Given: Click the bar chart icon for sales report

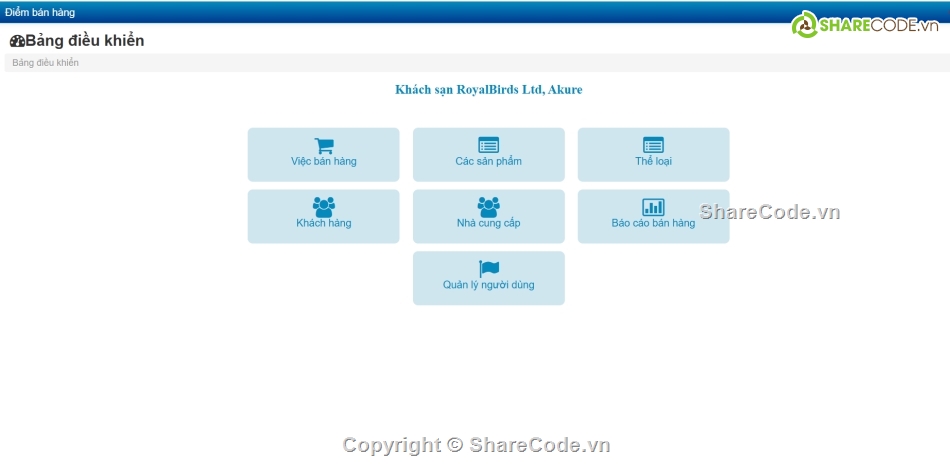Looking at the screenshot, I should [653, 207].
